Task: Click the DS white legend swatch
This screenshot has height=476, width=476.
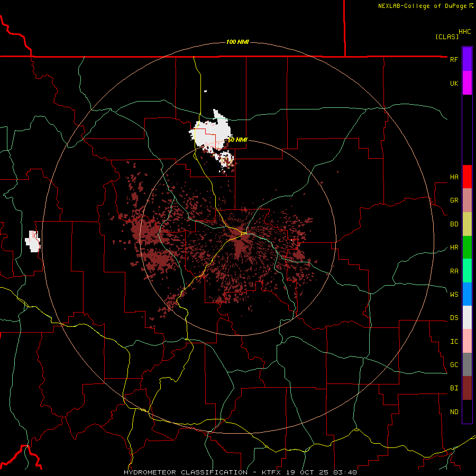Action: 467,317
